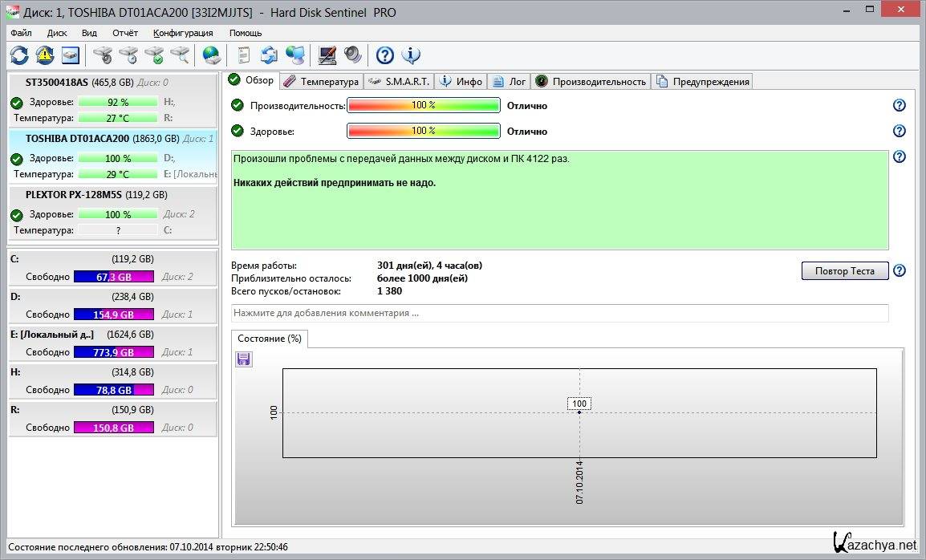The width and height of the screenshot is (926, 560).
Task: Click the refresh disk status toolbar icon
Action: [19, 55]
